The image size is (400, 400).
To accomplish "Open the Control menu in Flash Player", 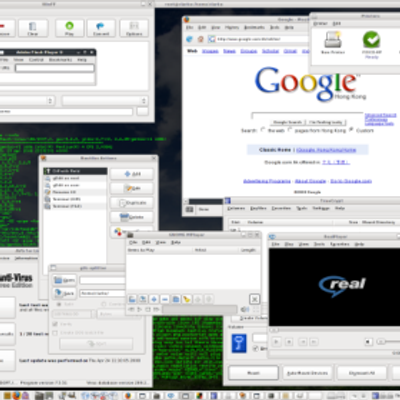I will click(36, 60).
